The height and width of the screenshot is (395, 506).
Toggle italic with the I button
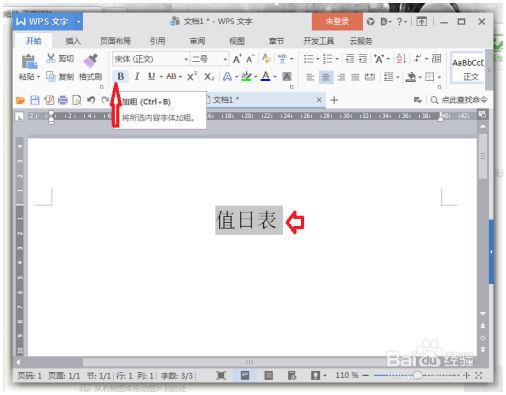[137, 77]
